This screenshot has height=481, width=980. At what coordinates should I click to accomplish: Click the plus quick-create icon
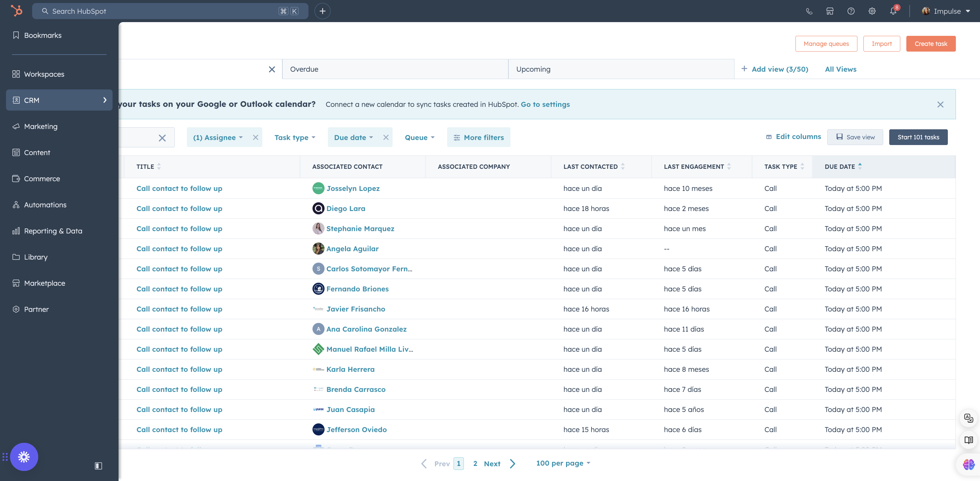(322, 11)
